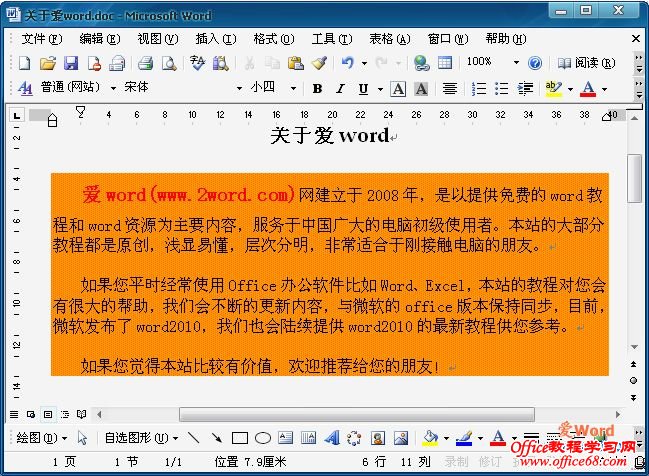Screen dimensions: 649x476
Task: Open the 工具(T) menu
Action: pyautogui.click(x=332, y=39)
